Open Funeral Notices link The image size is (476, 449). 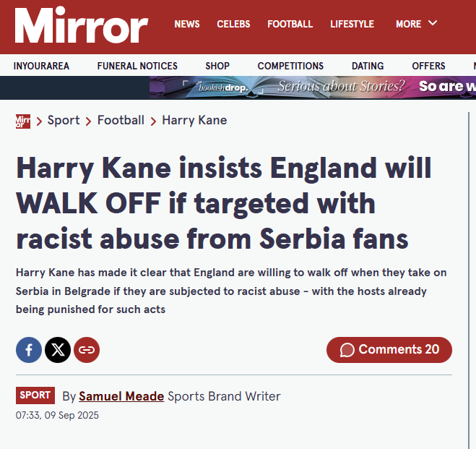pyautogui.click(x=137, y=66)
